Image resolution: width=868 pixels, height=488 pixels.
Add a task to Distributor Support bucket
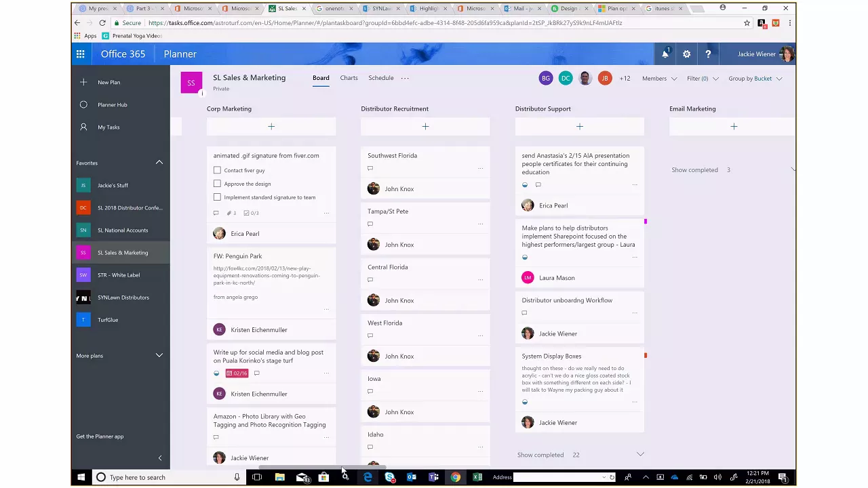580,127
